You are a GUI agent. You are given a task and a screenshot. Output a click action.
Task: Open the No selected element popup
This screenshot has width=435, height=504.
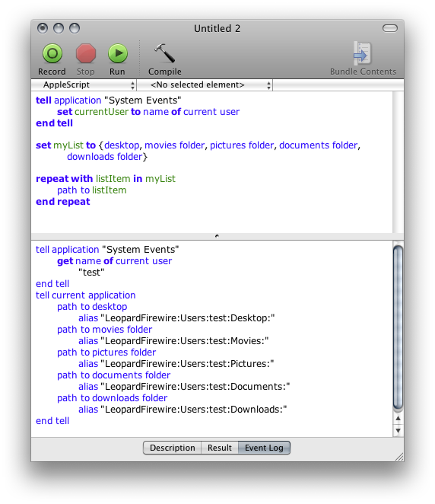pos(205,85)
